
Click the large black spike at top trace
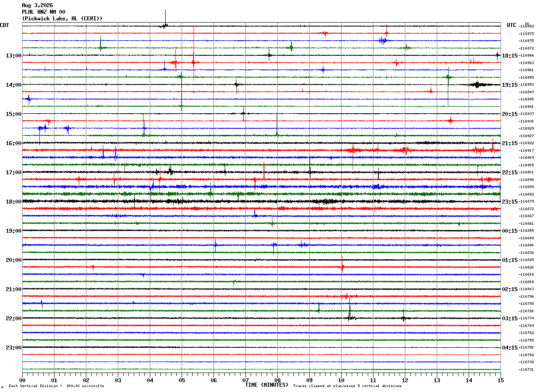(165, 19)
